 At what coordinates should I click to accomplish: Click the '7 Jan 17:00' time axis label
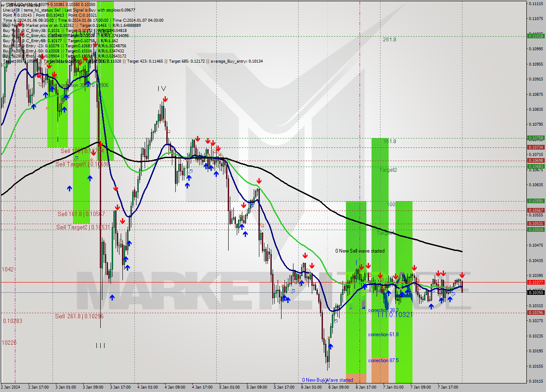[x=448, y=387]
